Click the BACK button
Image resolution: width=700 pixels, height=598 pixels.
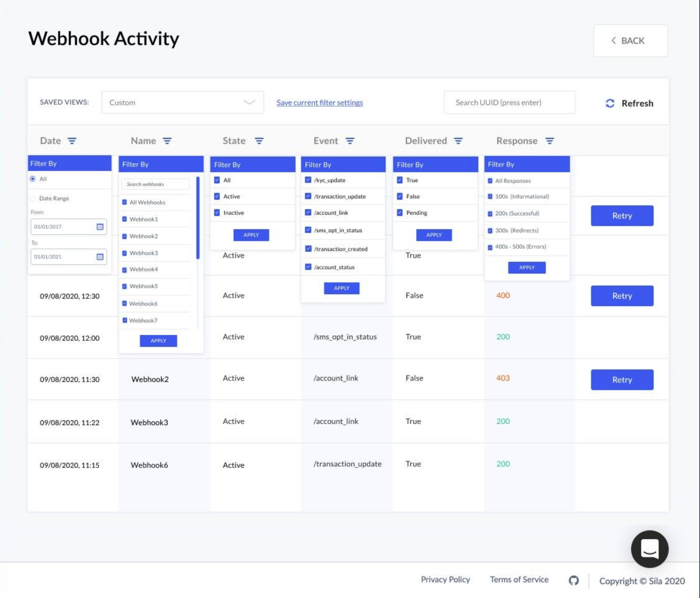(631, 40)
